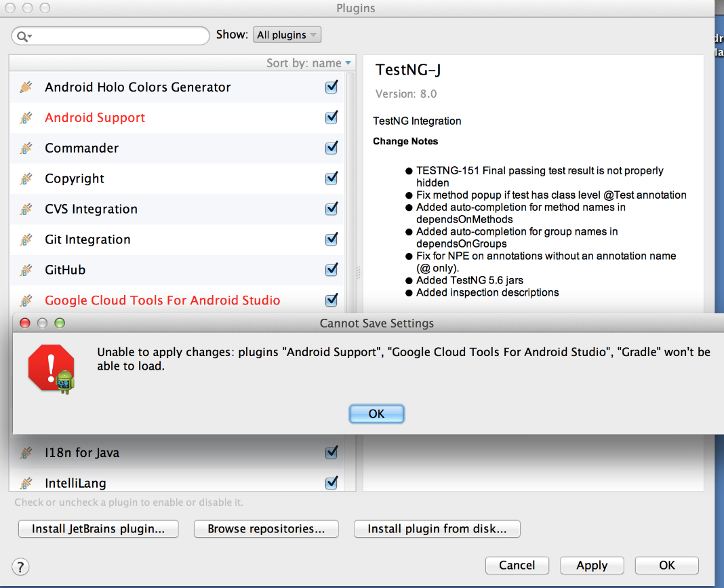Click the Copyright plugin icon

(x=26, y=179)
